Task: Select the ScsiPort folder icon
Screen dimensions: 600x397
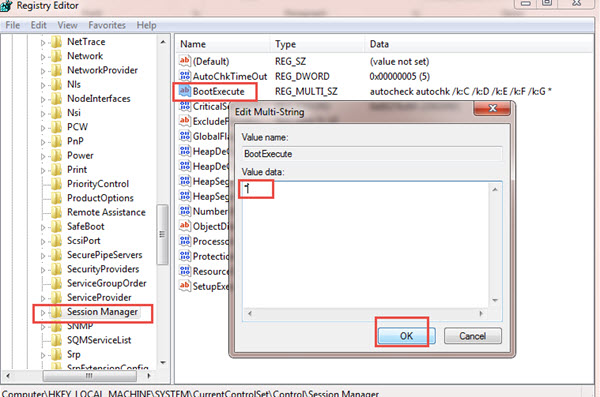Action: [56, 240]
